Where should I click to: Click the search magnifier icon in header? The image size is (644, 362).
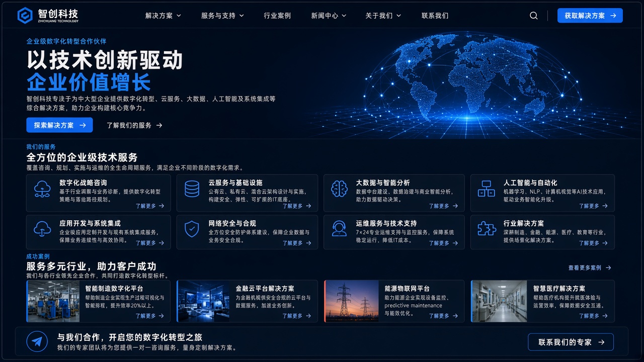click(x=534, y=16)
